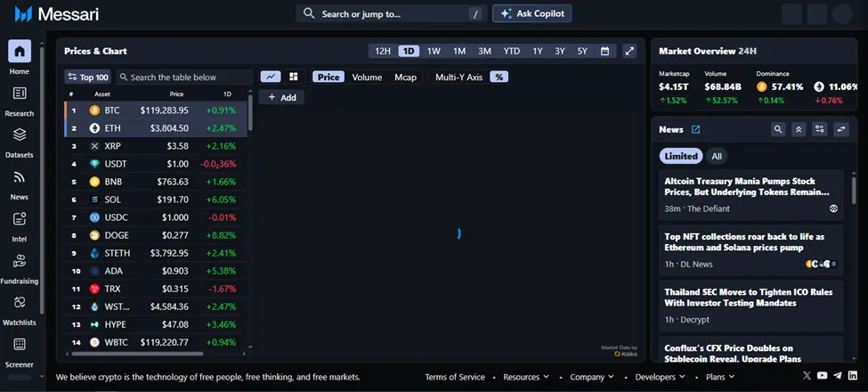
Task: Select the 12H timeframe
Action: tap(383, 51)
